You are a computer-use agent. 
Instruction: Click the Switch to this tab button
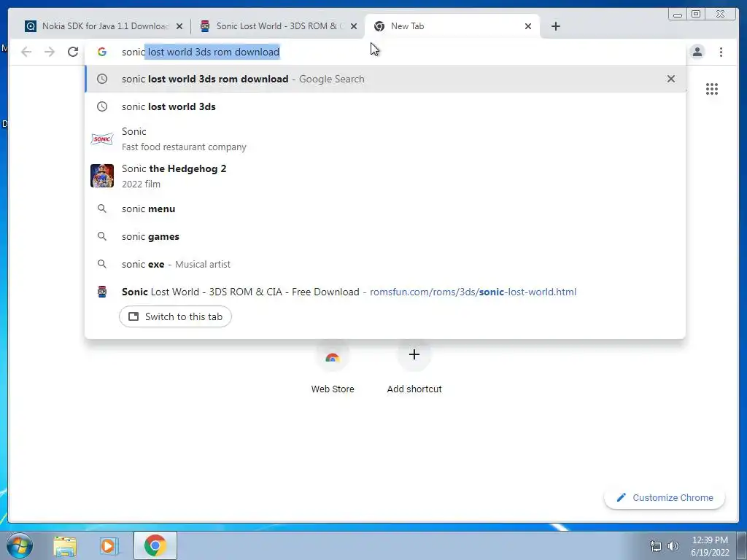(x=175, y=316)
